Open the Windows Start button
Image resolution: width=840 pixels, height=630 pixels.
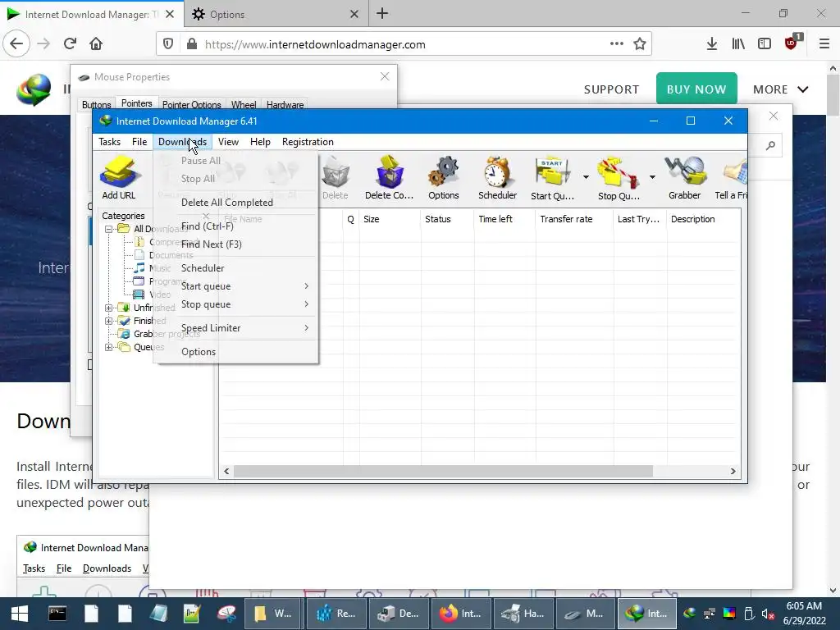20,614
